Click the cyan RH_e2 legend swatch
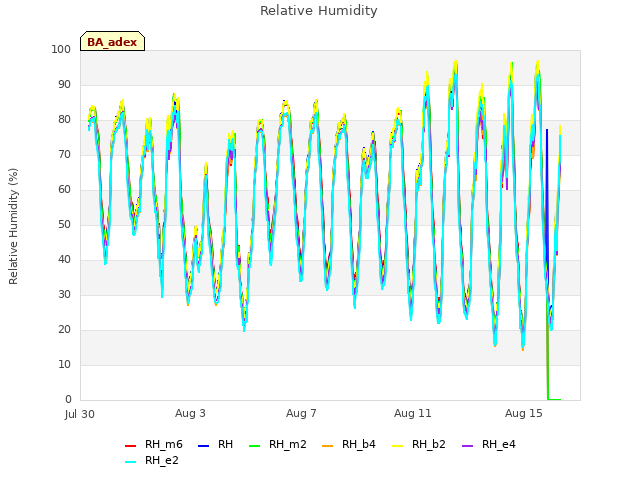640x480 pixels. 130,462
